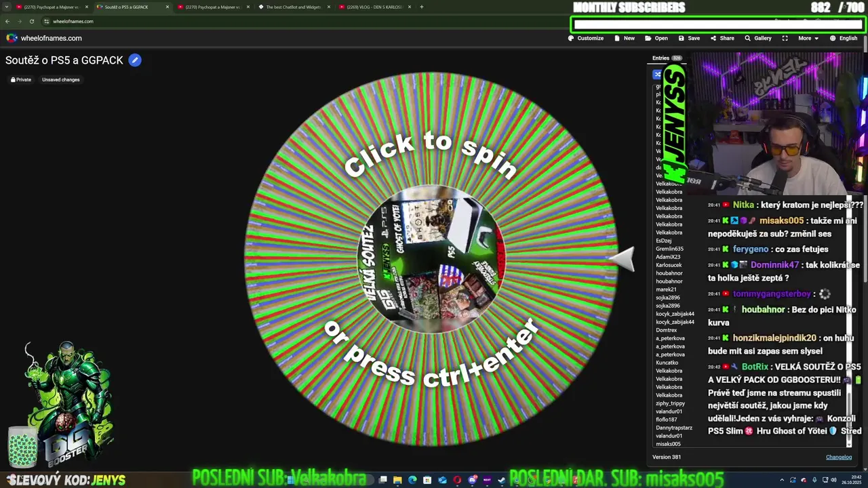Select entry Karlosucek in the list
868x488 pixels.
click(669, 265)
